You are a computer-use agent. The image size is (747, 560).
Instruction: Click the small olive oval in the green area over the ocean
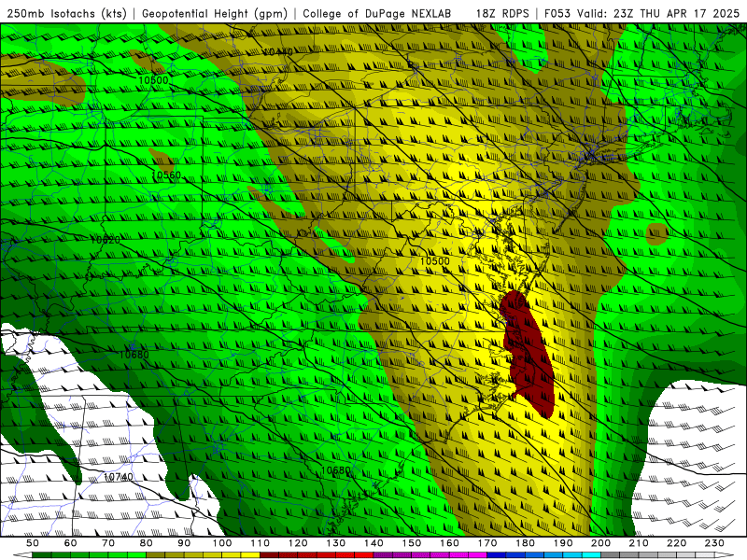[657, 234]
